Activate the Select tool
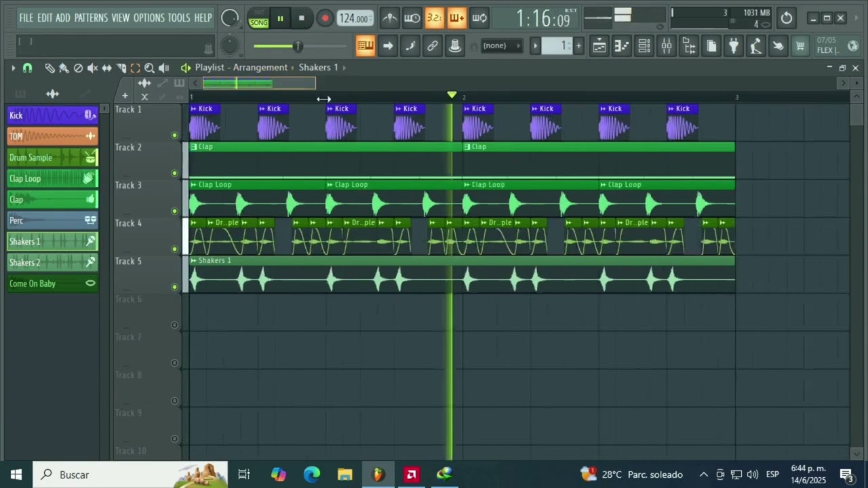The width and height of the screenshot is (868, 488). (135, 68)
